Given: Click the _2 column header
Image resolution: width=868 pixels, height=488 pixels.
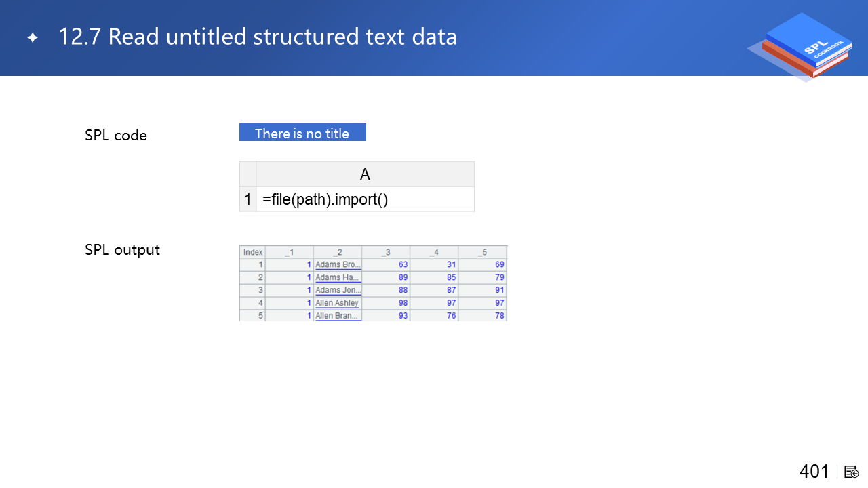Looking at the screenshot, I should [337, 252].
